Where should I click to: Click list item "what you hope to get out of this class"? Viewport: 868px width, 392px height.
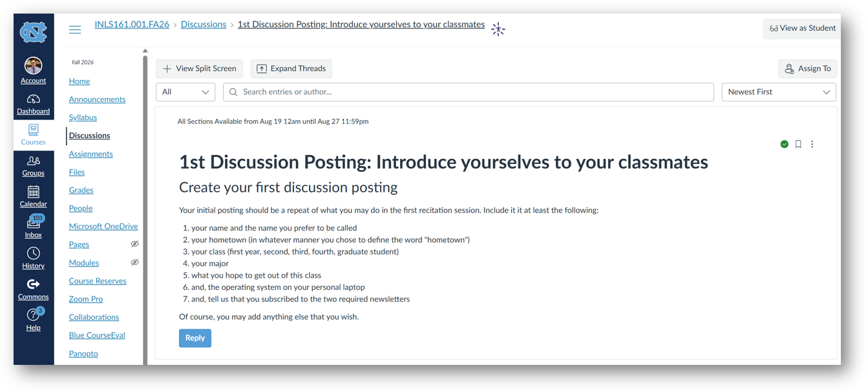coord(256,275)
